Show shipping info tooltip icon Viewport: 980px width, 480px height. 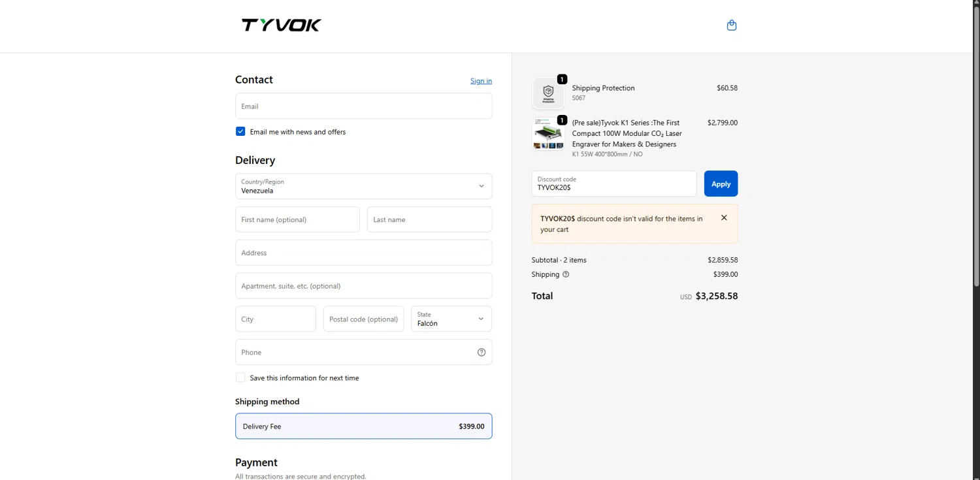tap(566, 274)
